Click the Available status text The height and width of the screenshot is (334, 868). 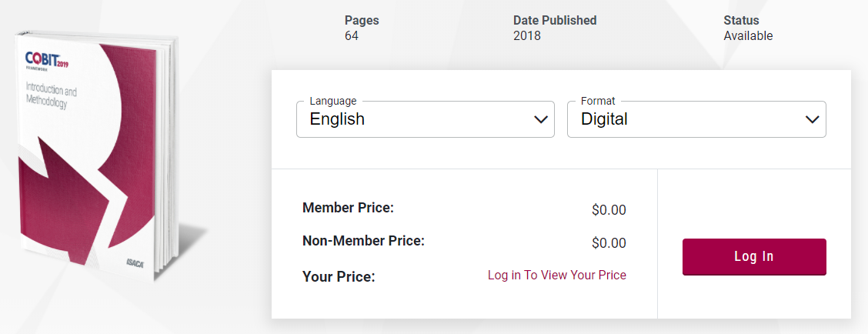748,36
